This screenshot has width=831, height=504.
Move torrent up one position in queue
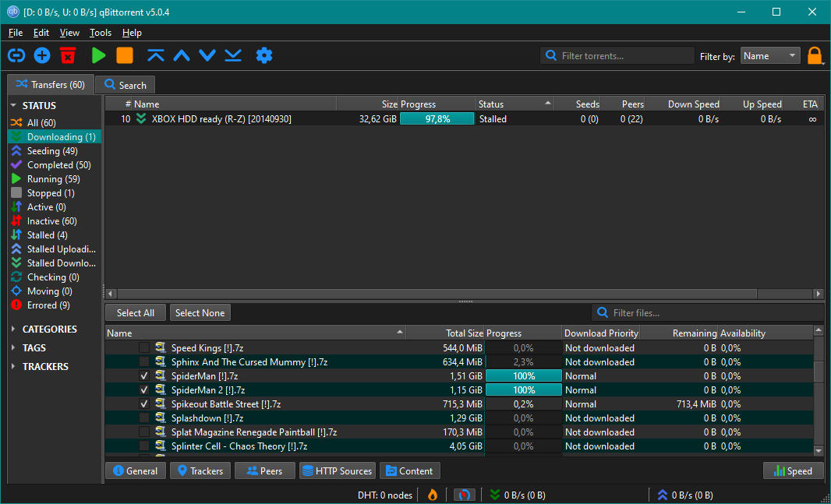click(x=182, y=55)
